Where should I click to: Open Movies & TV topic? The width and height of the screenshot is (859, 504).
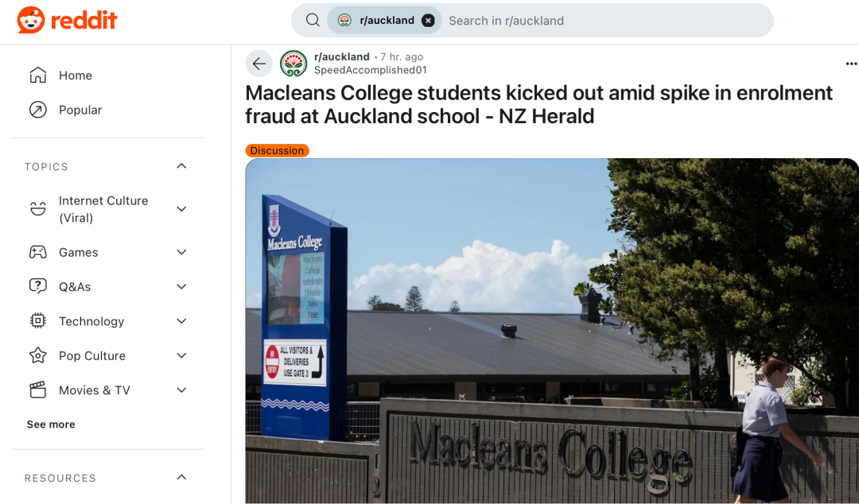click(x=94, y=390)
